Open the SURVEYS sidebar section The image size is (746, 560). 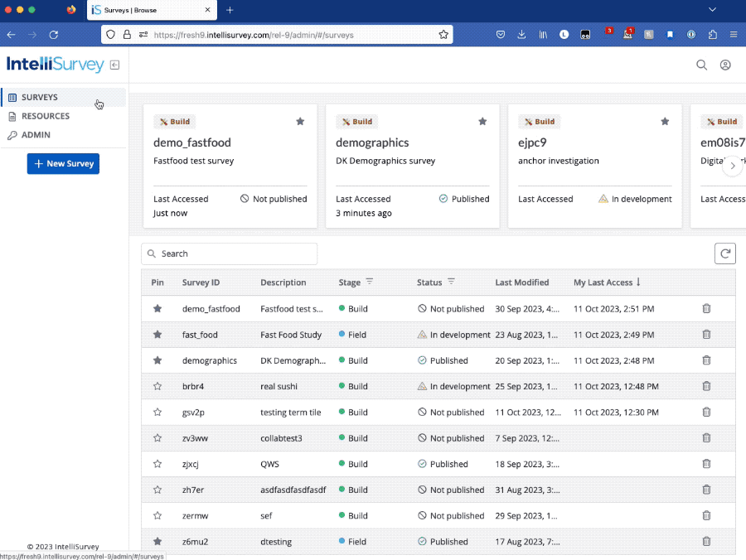(64, 98)
